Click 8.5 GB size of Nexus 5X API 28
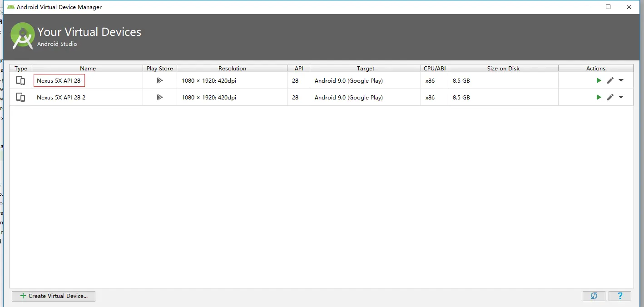The height and width of the screenshot is (307, 644). tap(461, 80)
